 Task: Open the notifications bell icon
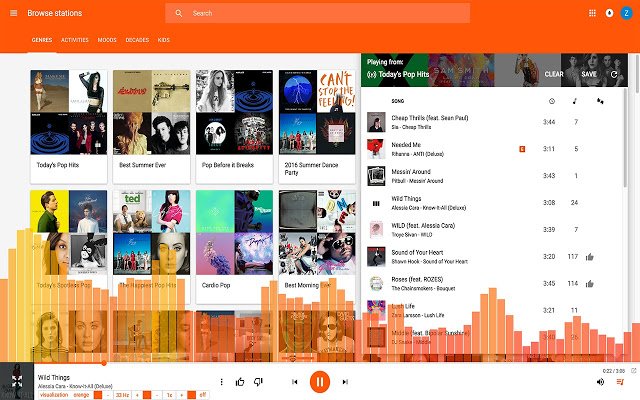point(609,13)
